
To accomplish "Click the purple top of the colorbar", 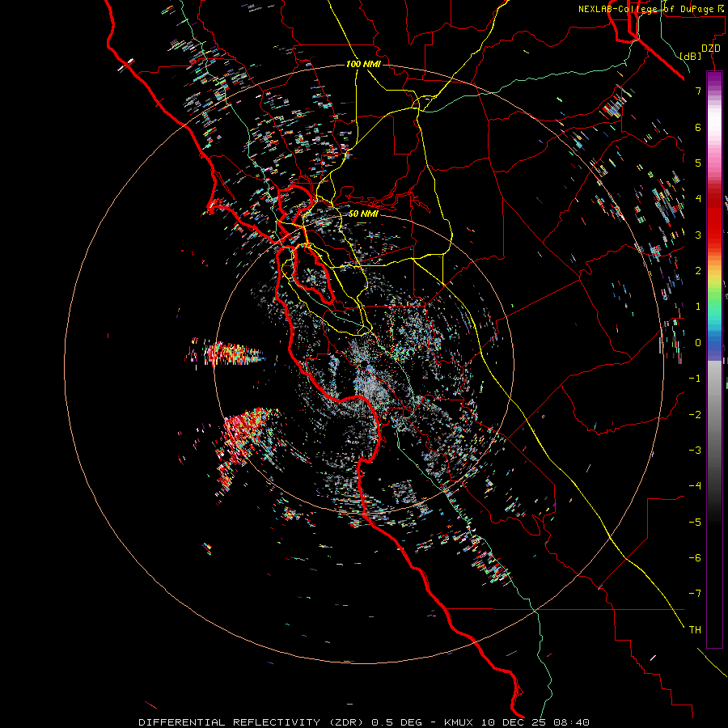I will click(714, 78).
